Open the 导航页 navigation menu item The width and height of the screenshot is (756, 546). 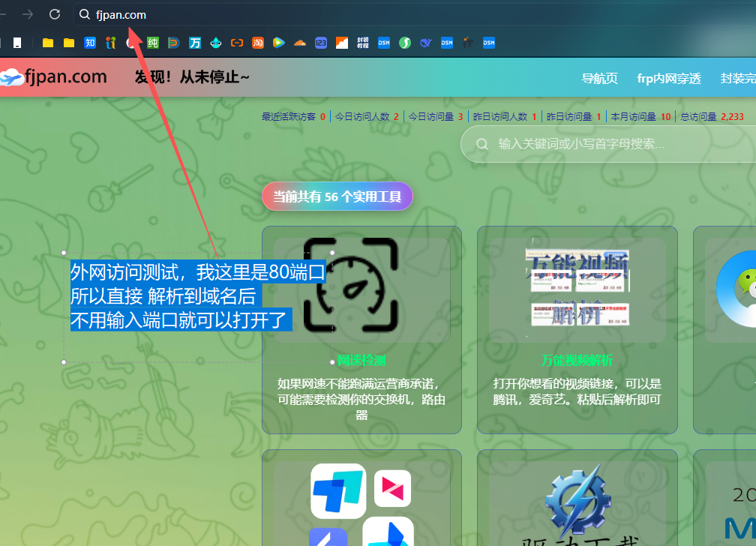[x=600, y=76]
